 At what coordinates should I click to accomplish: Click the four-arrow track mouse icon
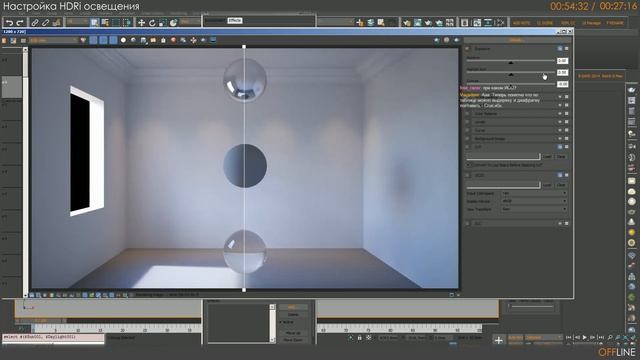pos(193,40)
